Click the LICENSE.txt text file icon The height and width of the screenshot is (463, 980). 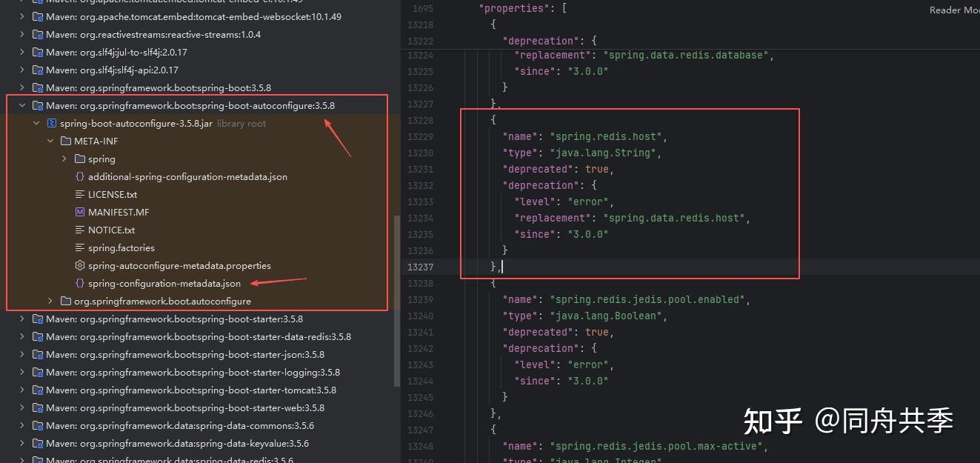click(x=79, y=194)
